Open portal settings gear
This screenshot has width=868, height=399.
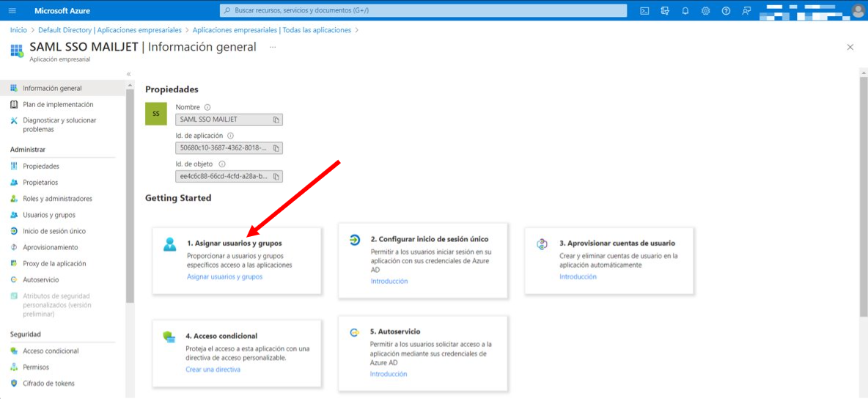pyautogui.click(x=706, y=10)
